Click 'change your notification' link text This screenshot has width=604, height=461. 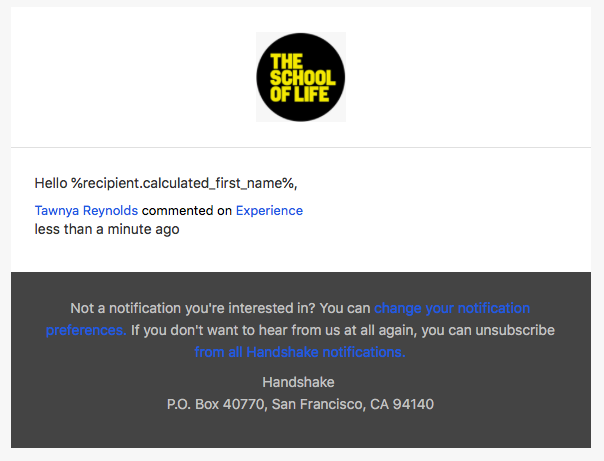coord(452,308)
